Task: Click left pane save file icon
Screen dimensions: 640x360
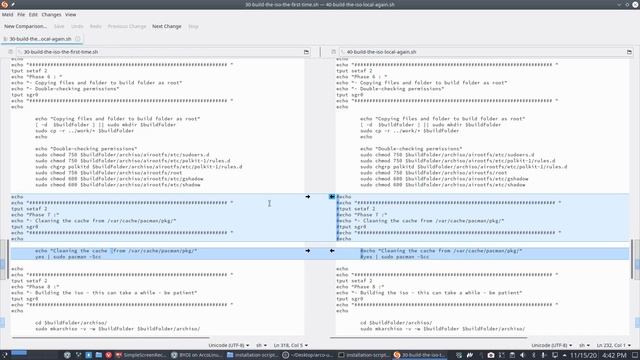Action: click(x=11, y=52)
